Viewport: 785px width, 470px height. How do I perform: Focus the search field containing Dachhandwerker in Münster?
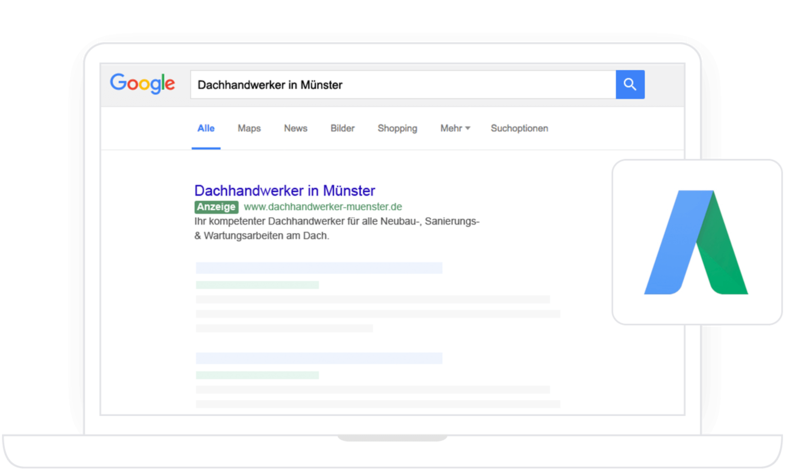click(x=400, y=85)
